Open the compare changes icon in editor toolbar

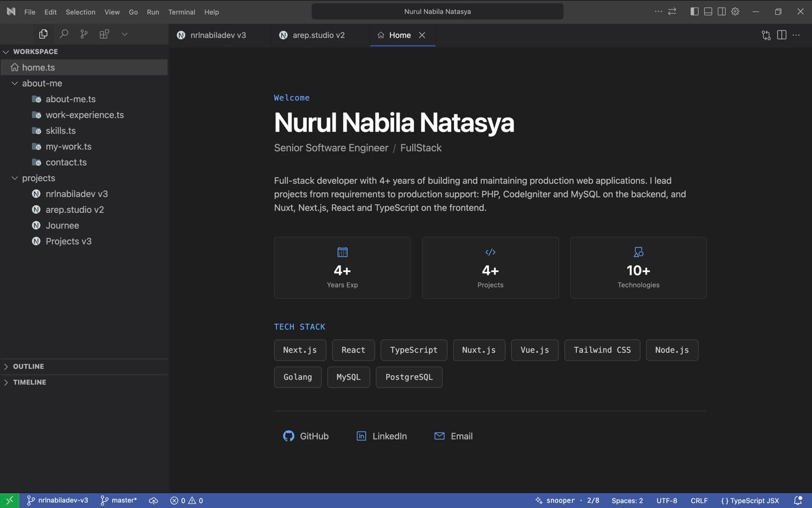(x=766, y=35)
